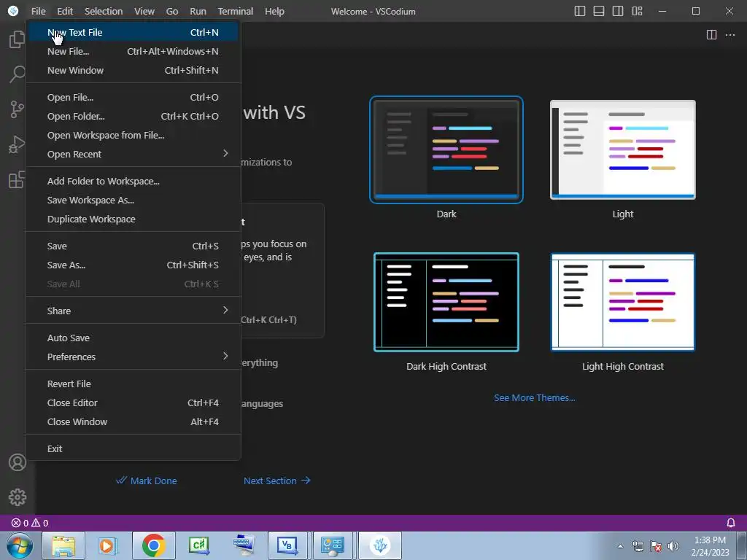Open the Go menu
The image size is (747, 560).
coord(172,11)
